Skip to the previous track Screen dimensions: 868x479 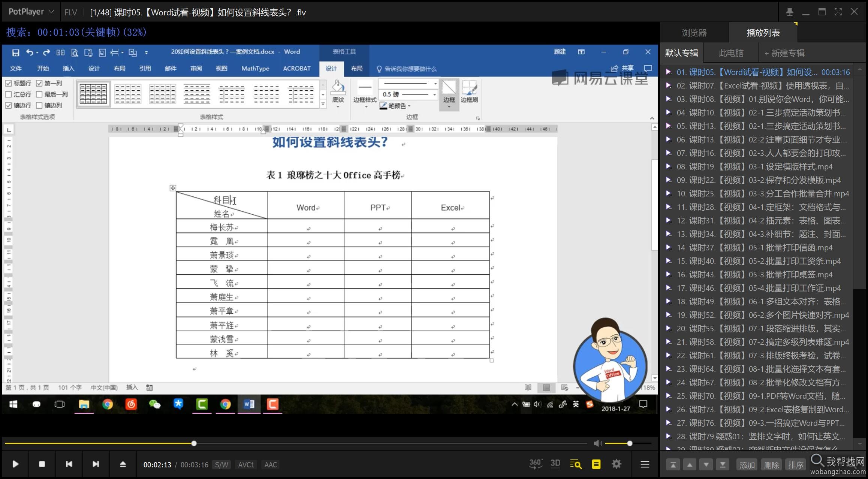(x=69, y=464)
